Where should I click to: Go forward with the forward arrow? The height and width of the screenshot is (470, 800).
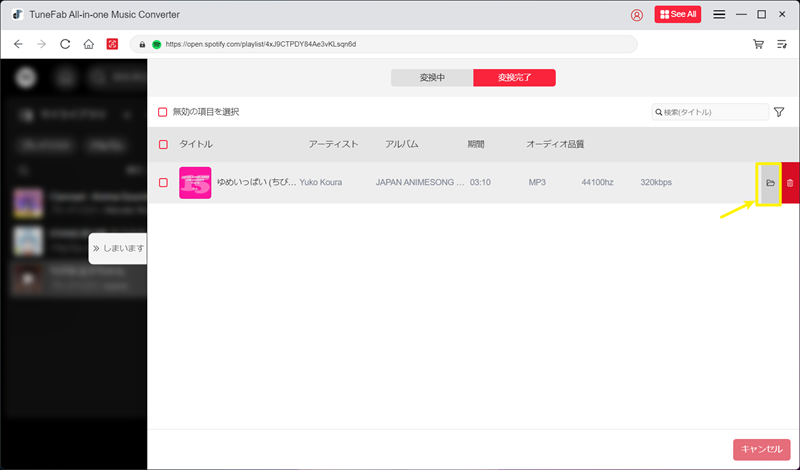pos(42,44)
